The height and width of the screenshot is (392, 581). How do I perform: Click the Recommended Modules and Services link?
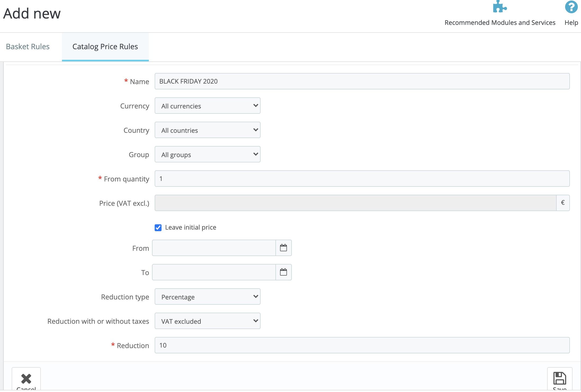click(x=500, y=23)
